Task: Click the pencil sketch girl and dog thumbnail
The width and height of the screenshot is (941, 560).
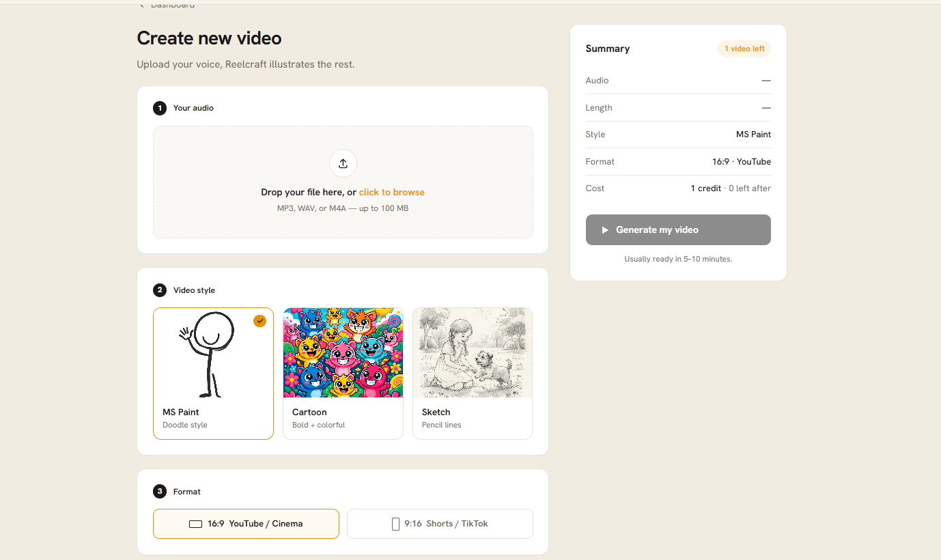Action: (x=473, y=352)
